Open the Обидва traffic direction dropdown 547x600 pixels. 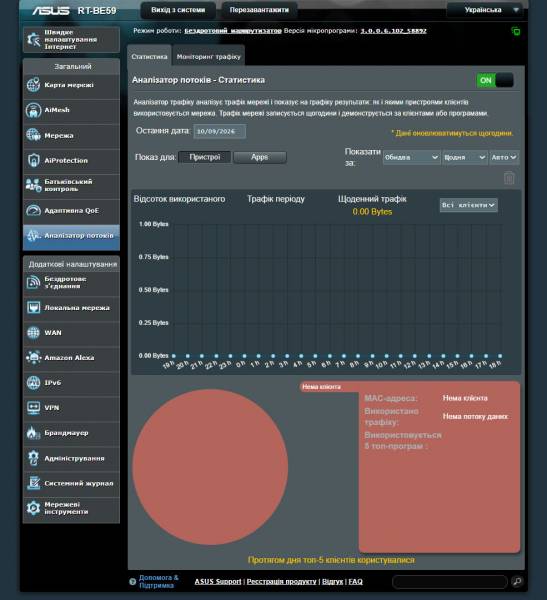tap(411, 157)
